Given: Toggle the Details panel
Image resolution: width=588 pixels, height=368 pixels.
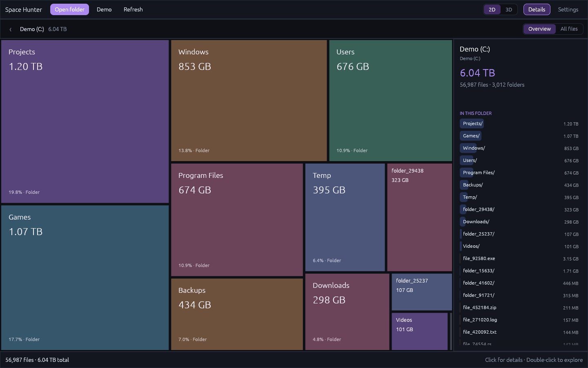Looking at the screenshot, I should click(537, 9).
